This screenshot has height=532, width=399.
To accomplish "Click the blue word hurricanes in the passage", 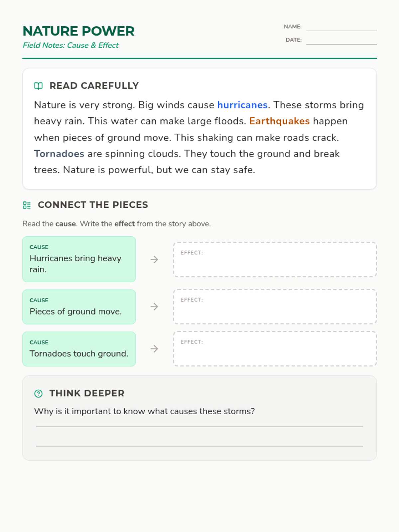I will (242, 105).
